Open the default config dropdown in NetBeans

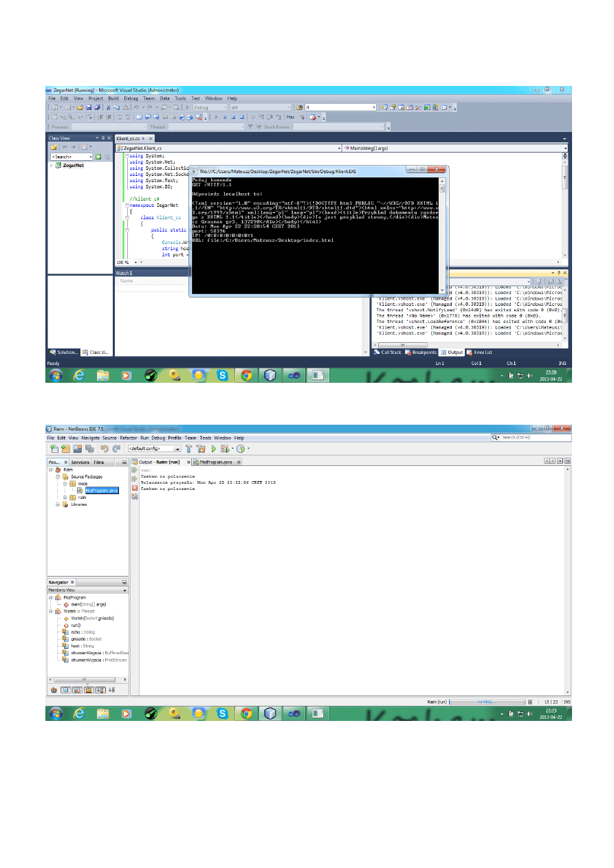point(150,449)
